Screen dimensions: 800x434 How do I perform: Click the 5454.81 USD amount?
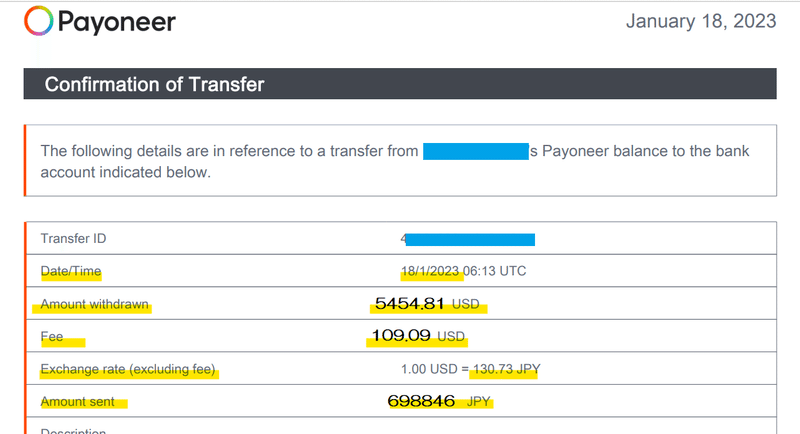(427, 304)
